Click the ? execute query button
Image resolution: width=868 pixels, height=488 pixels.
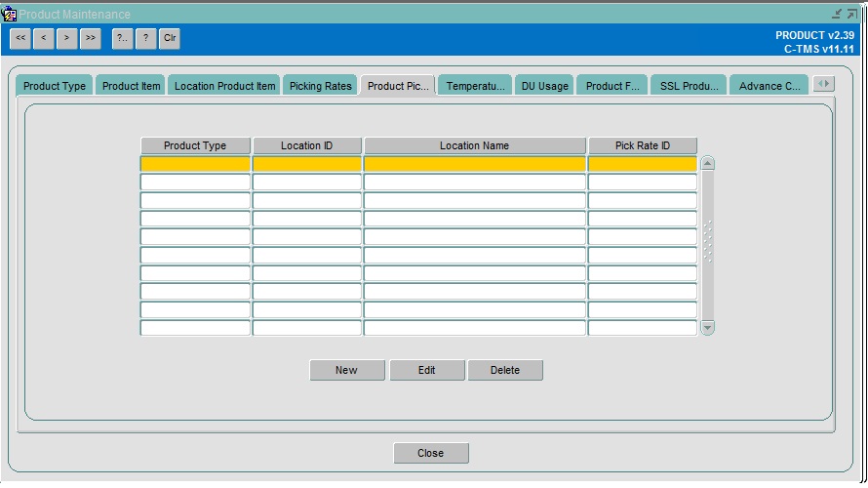click(x=146, y=38)
